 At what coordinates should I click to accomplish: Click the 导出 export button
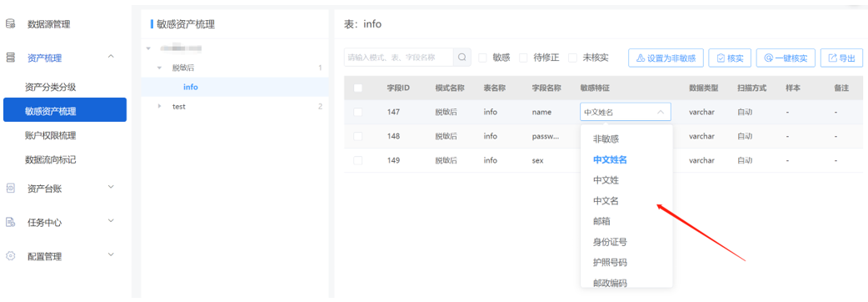841,58
